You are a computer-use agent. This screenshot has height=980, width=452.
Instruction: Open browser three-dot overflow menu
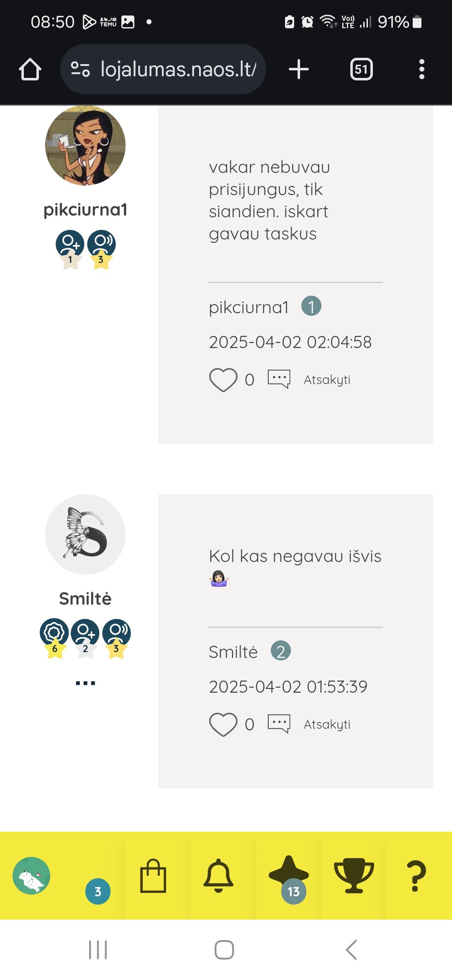point(421,69)
